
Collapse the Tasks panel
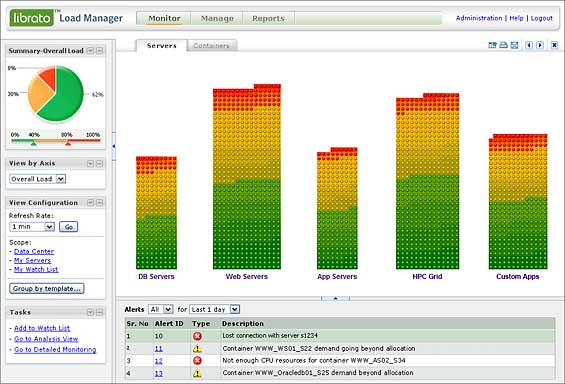coord(90,312)
